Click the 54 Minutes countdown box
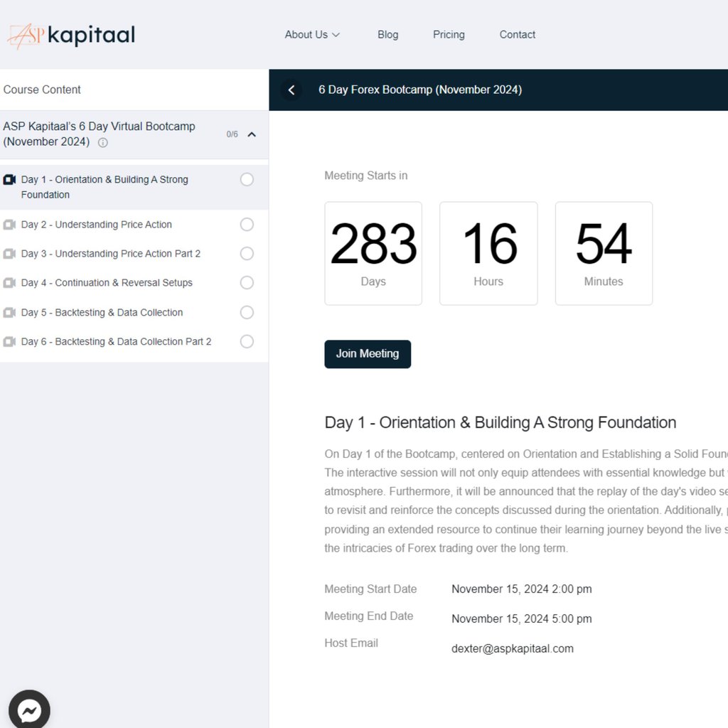Screen dimensions: 728x728 tap(604, 254)
